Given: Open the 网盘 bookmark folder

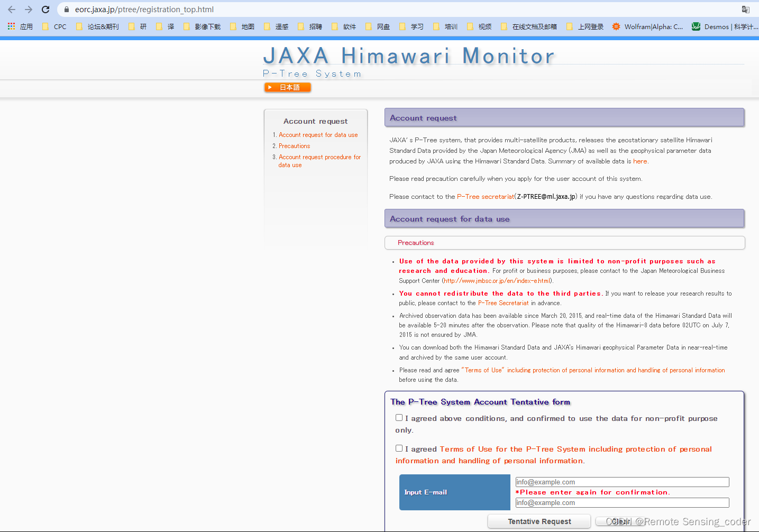Looking at the screenshot, I should [378, 26].
